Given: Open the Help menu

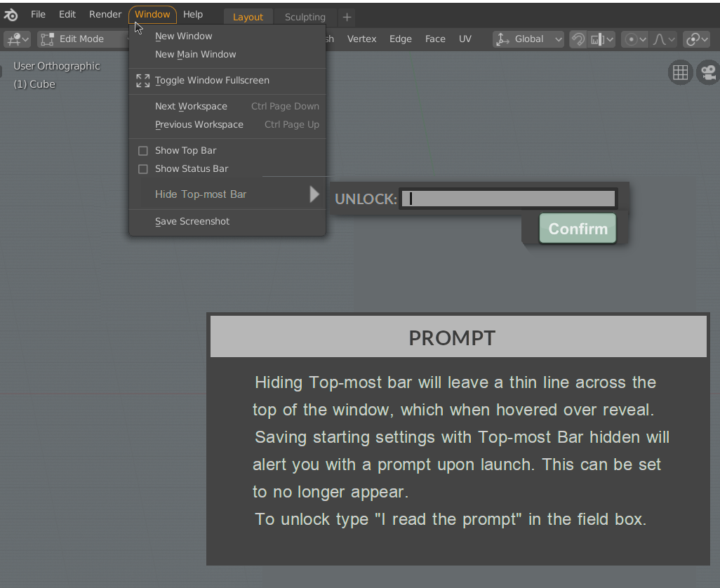Looking at the screenshot, I should (193, 15).
